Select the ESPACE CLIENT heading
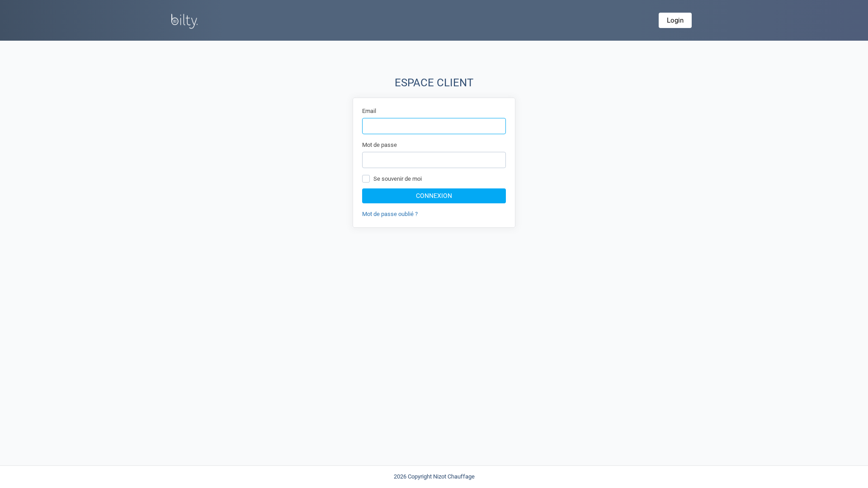 pyautogui.click(x=434, y=83)
